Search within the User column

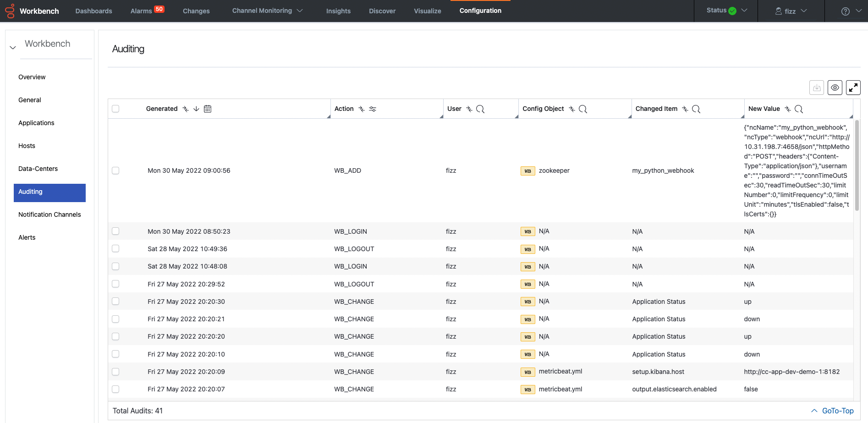[x=480, y=109]
